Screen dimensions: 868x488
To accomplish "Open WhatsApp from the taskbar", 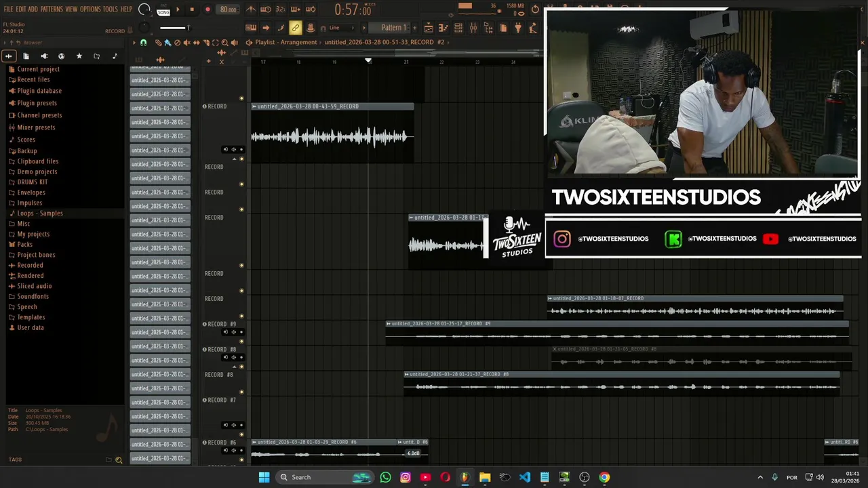I will point(386,477).
